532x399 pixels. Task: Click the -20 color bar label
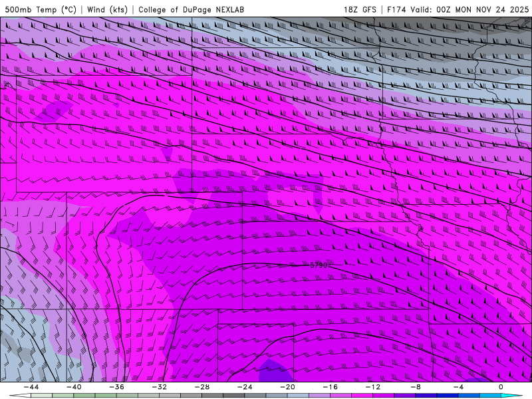287,387
